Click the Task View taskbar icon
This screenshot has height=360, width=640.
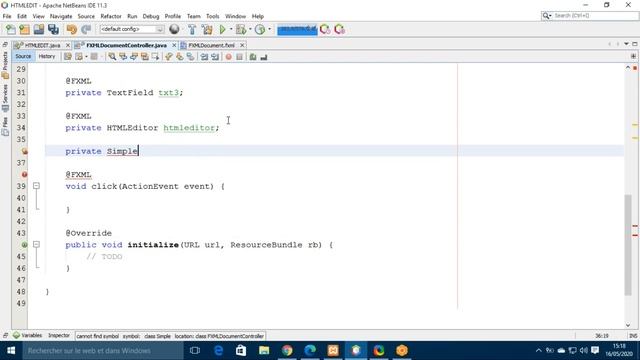pyautogui.click(x=195, y=351)
